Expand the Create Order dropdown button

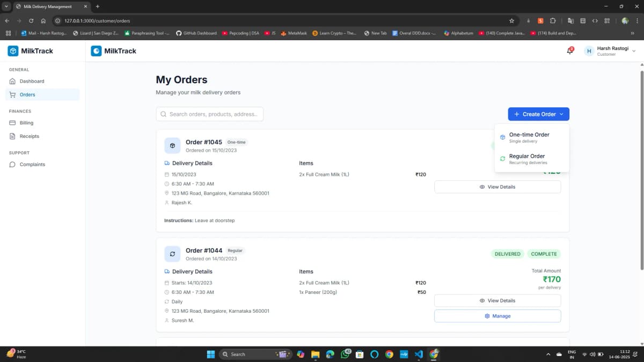[538, 114]
